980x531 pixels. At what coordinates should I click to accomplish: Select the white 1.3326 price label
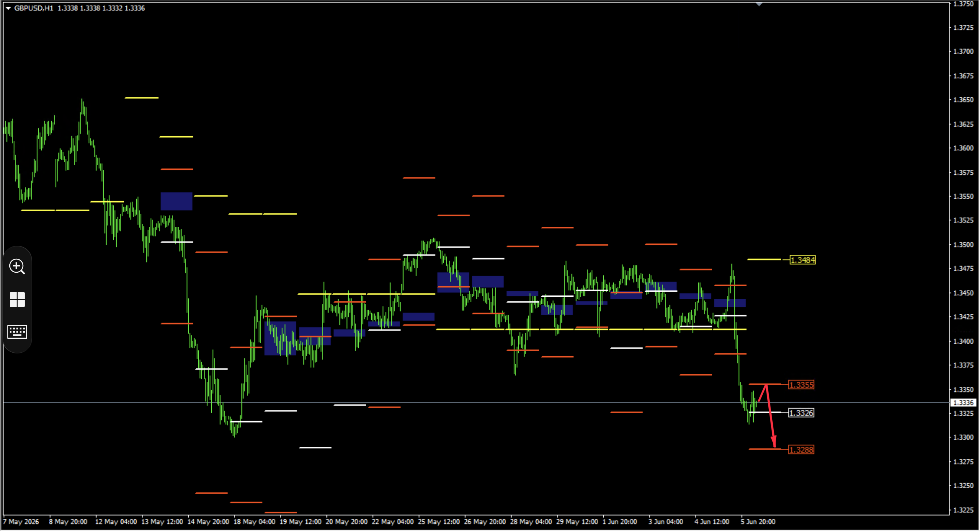(801, 413)
